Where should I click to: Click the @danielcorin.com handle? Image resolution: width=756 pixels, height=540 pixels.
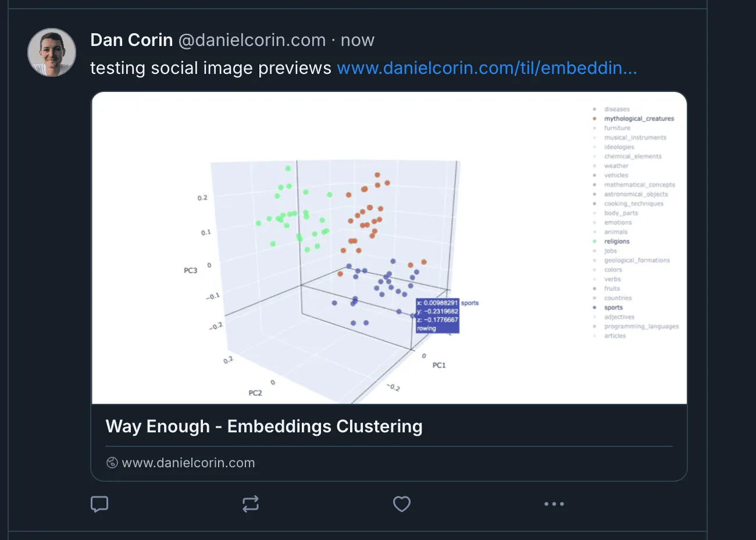pyautogui.click(x=252, y=40)
